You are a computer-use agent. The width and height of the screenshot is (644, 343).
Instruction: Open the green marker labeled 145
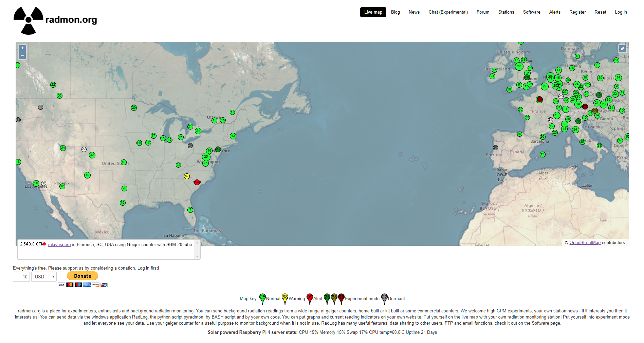[139, 143]
